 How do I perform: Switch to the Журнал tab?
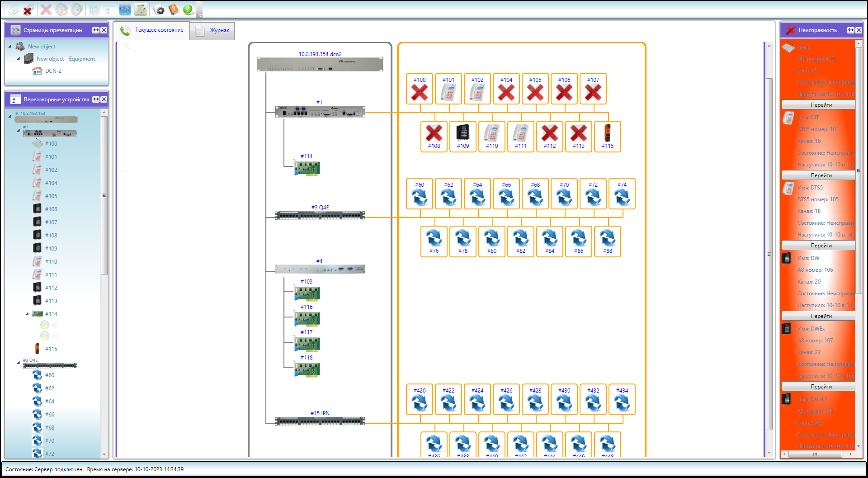click(x=212, y=31)
